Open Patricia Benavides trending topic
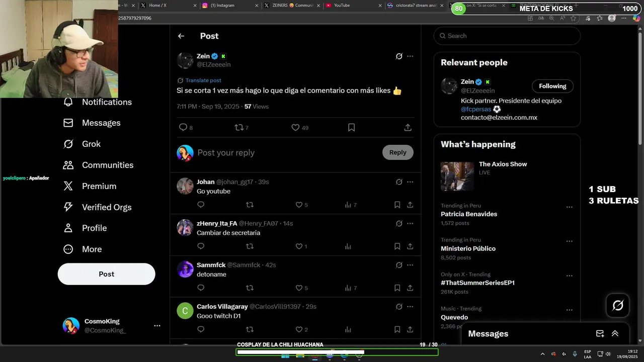Screen dimensions: 644x362 pos(469,214)
